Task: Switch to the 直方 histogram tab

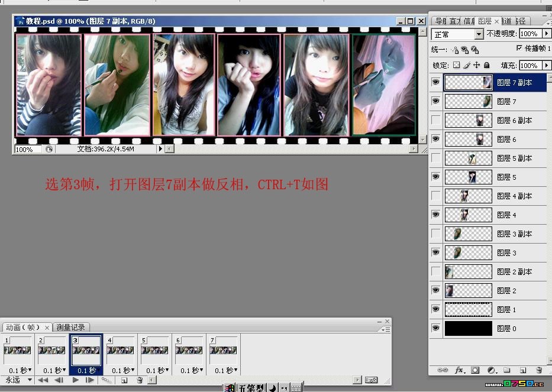Action: [454, 21]
